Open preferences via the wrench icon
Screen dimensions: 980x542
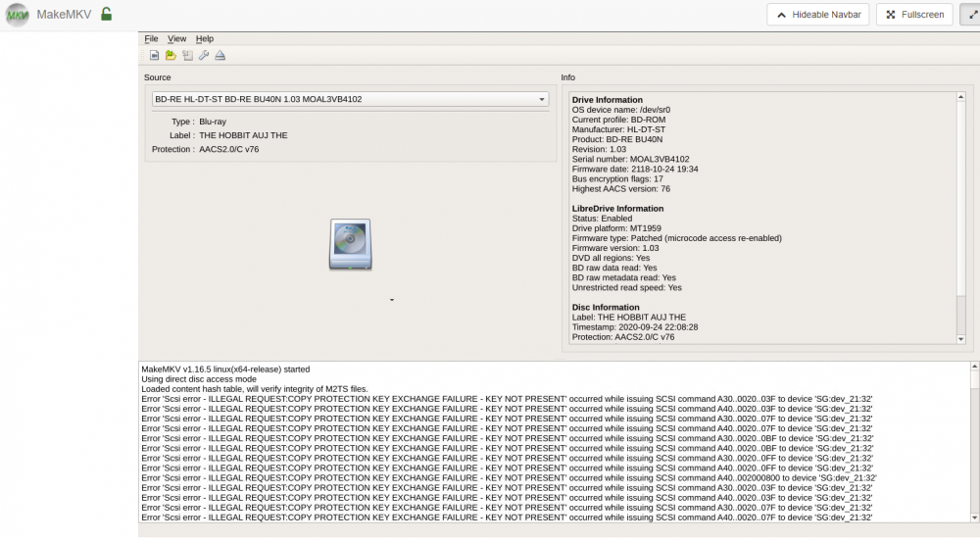[204, 56]
